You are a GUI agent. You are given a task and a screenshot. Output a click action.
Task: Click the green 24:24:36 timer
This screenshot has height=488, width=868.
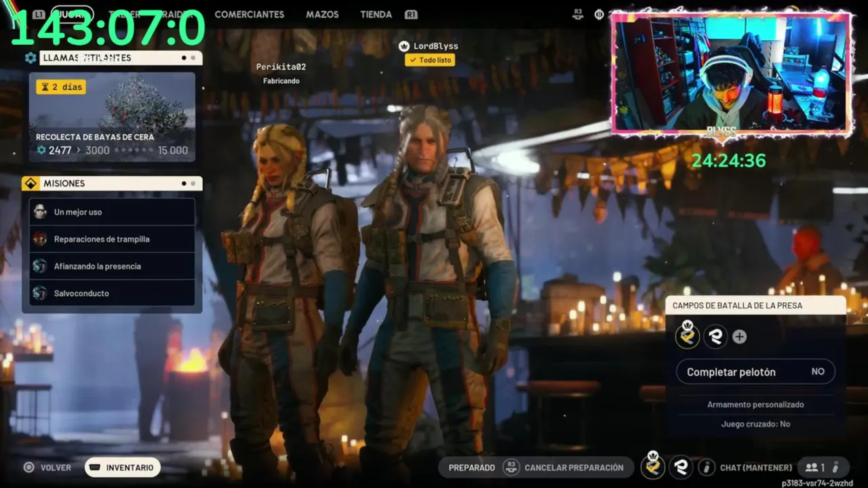click(x=728, y=161)
